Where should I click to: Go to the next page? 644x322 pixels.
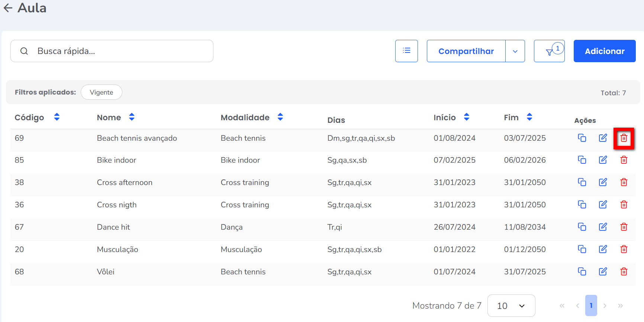click(x=605, y=306)
